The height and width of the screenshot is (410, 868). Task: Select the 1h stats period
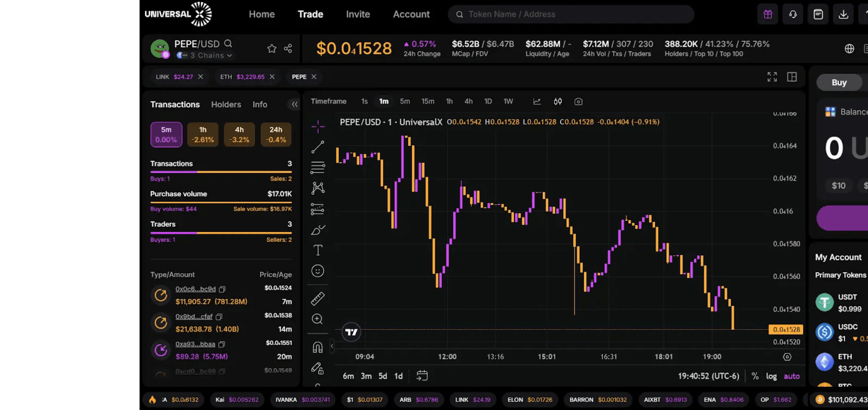click(x=203, y=134)
